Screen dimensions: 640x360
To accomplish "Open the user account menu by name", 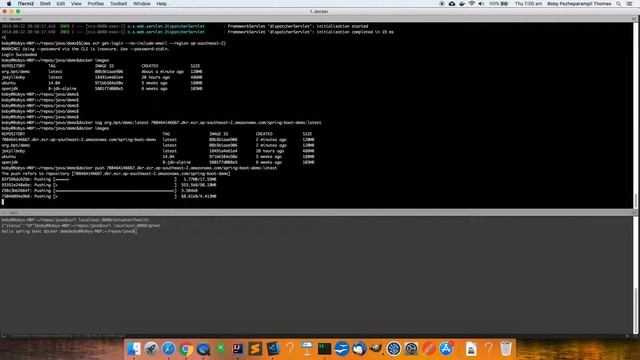I will pos(579,4).
